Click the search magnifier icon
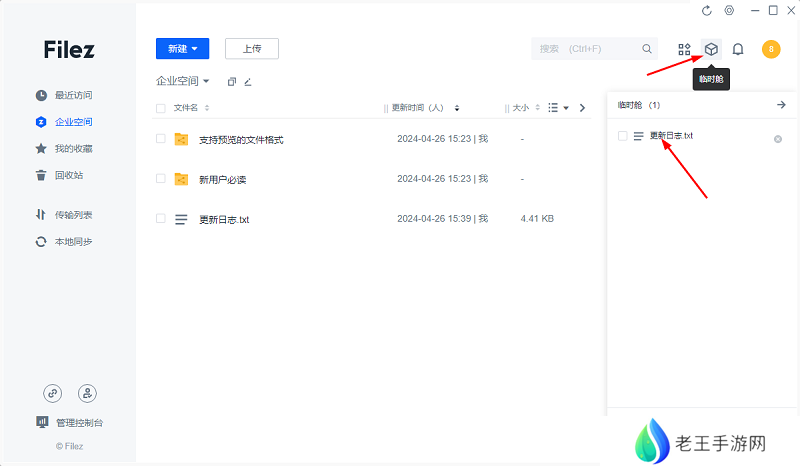 646,48
